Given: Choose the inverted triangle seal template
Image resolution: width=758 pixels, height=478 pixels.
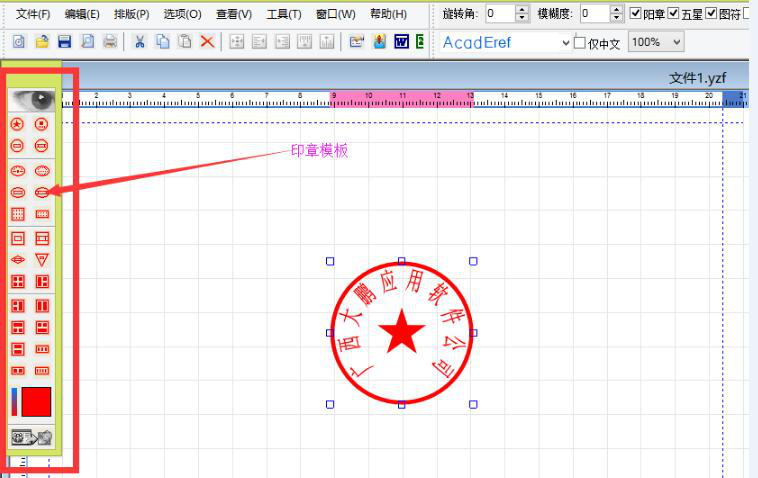Looking at the screenshot, I should coord(42,260).
